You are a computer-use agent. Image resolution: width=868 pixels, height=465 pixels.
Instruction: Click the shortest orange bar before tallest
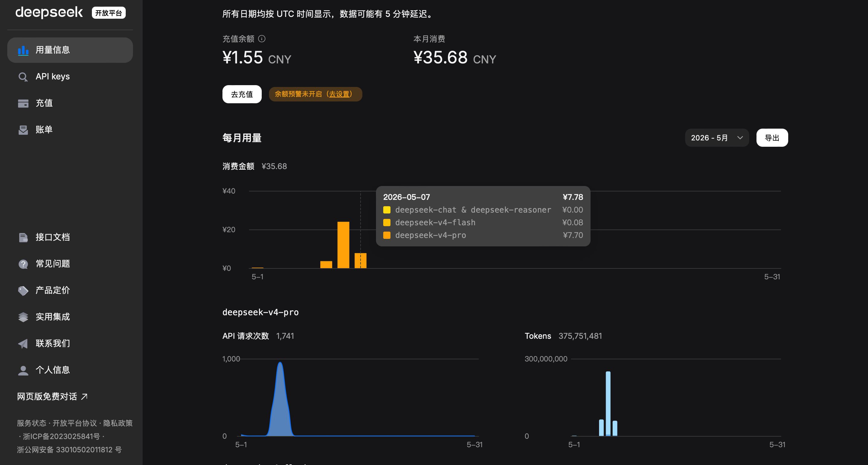pyautogui.click(x=326, y=265)
